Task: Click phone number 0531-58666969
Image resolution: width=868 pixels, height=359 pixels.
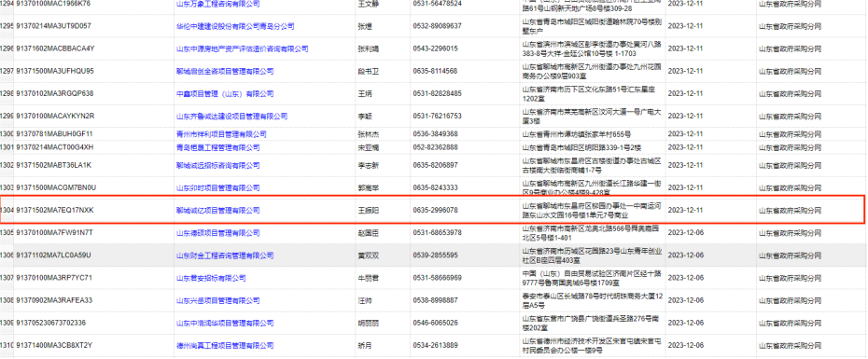Action: 437,278
